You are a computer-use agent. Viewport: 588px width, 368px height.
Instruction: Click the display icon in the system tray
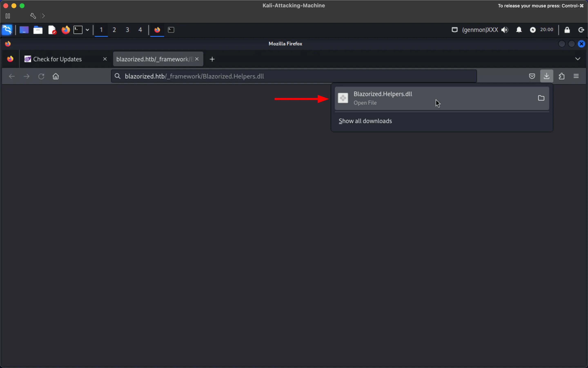click(455, 30)
